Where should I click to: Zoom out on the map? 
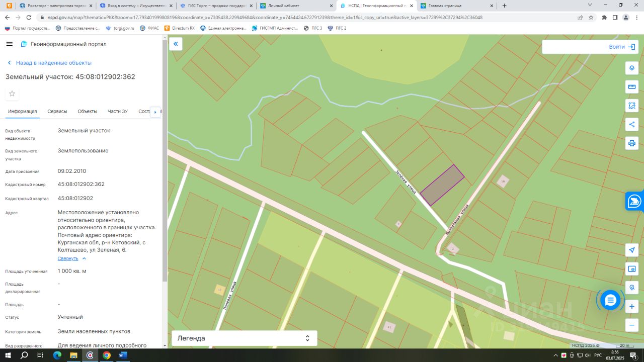point(632,325)
